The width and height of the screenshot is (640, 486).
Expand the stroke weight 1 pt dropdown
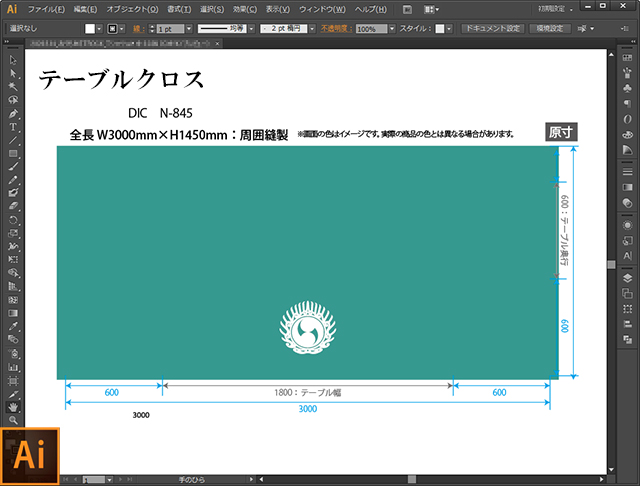(x=187, y=29)
